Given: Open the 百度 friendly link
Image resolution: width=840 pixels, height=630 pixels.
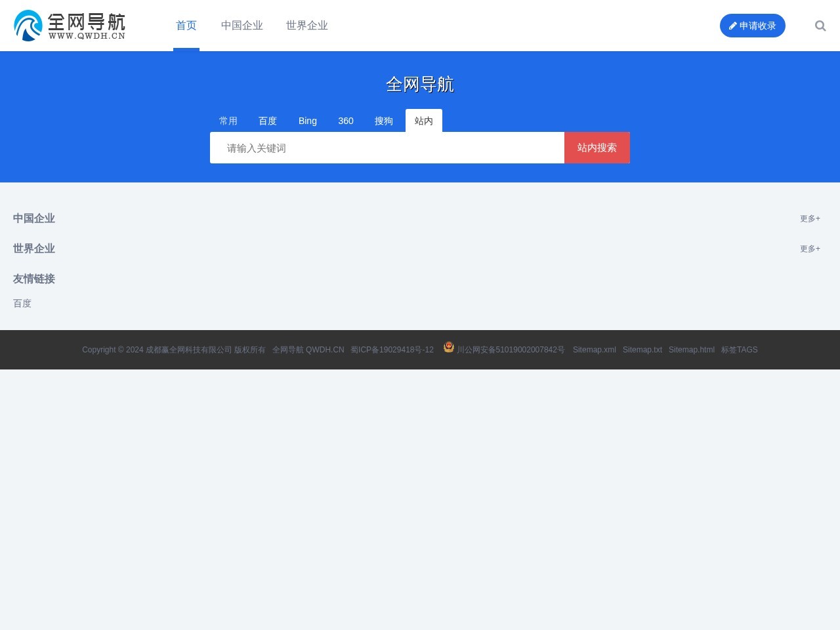Looking at the screenshot, I should tap(22, 303).
